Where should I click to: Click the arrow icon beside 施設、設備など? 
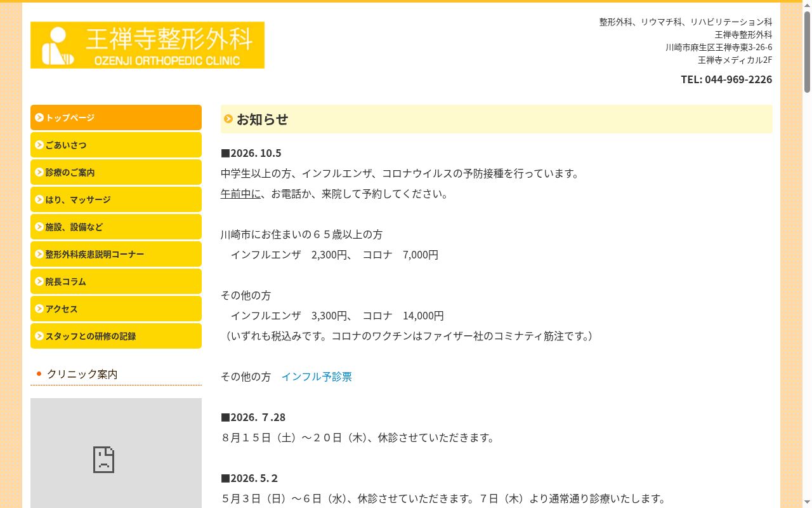click(39, 227)
